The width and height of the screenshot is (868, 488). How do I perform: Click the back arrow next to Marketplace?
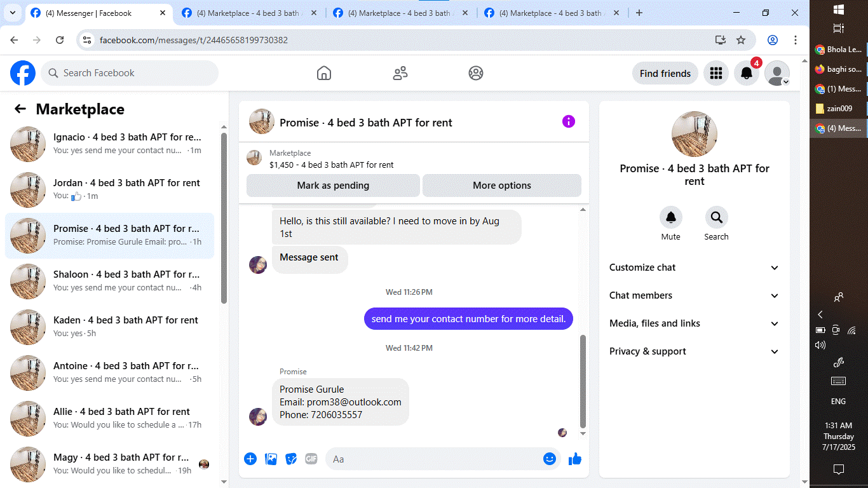[20, 109]
